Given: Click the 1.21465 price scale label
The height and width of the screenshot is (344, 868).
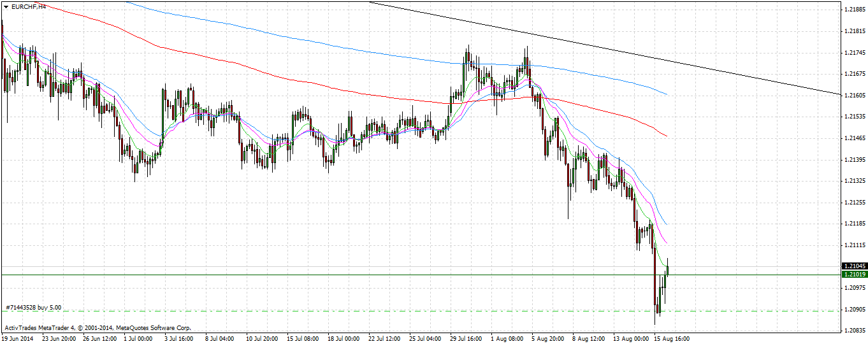Looking at the screenshot, I should tap(854, 138).
